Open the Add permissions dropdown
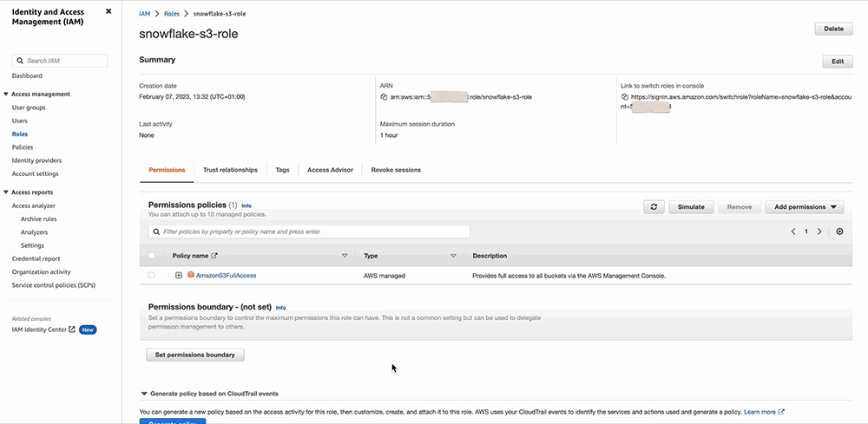The width and height of the screenshot is (868, 424). pos(805,207)
